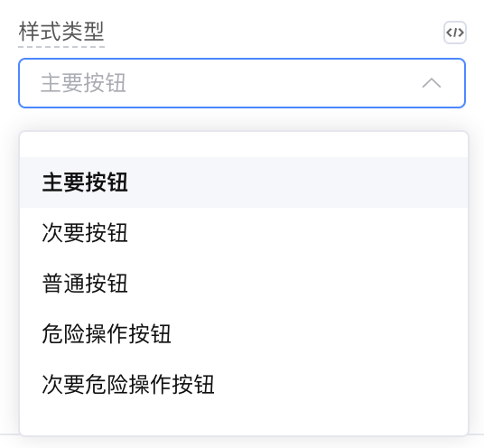Click the </> icon in the header row
The height and width of the screenshot is (448, 484).
455,33
